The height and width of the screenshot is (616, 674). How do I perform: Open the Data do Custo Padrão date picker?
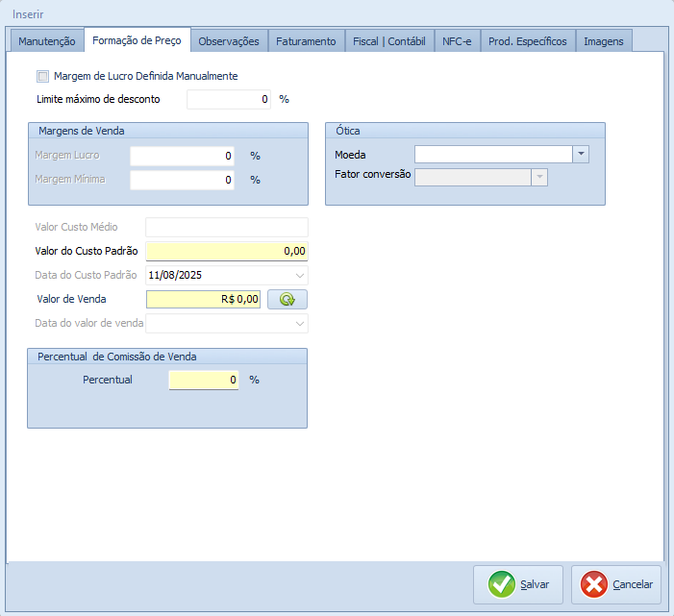coord(300,275)
